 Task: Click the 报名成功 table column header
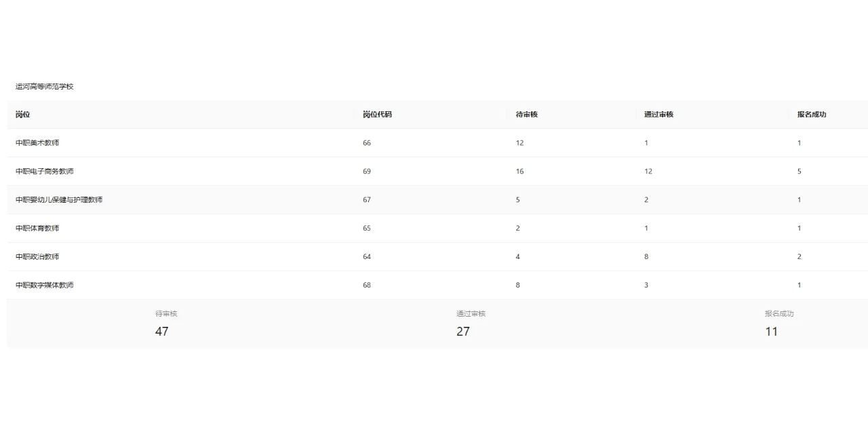click(x=812, y=115)
